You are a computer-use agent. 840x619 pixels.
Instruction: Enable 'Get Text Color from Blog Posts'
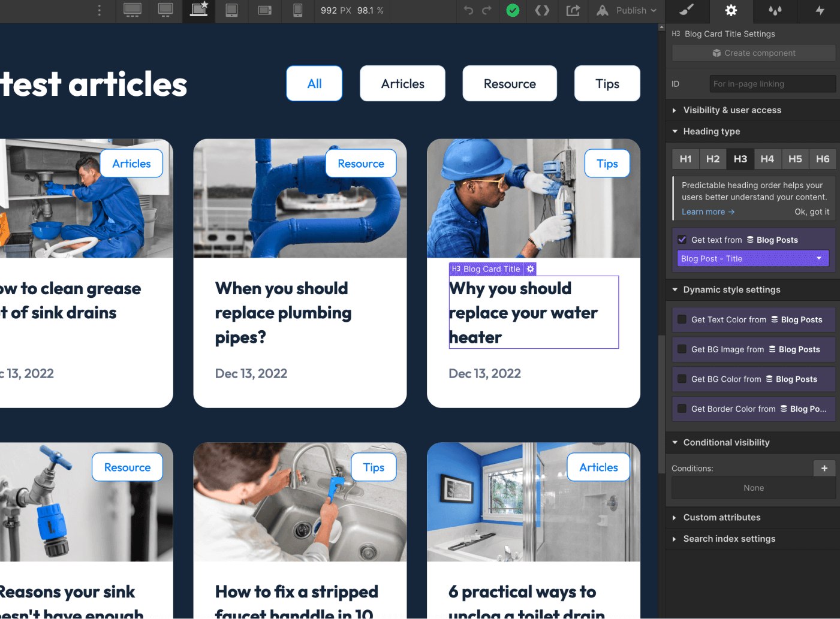682,319
